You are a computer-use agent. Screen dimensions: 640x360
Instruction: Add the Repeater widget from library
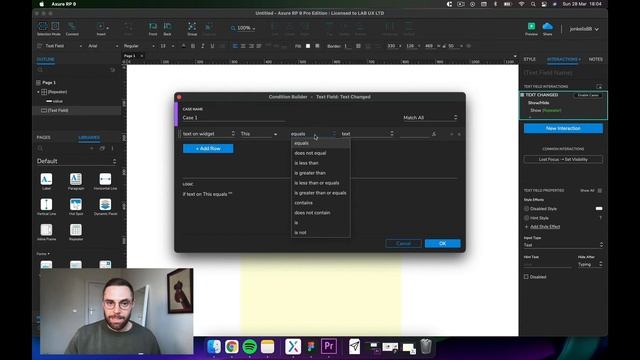pos(76,232)
